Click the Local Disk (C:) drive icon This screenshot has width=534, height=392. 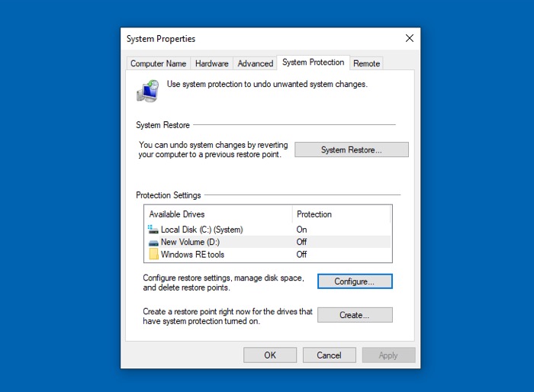pos(153,230)
